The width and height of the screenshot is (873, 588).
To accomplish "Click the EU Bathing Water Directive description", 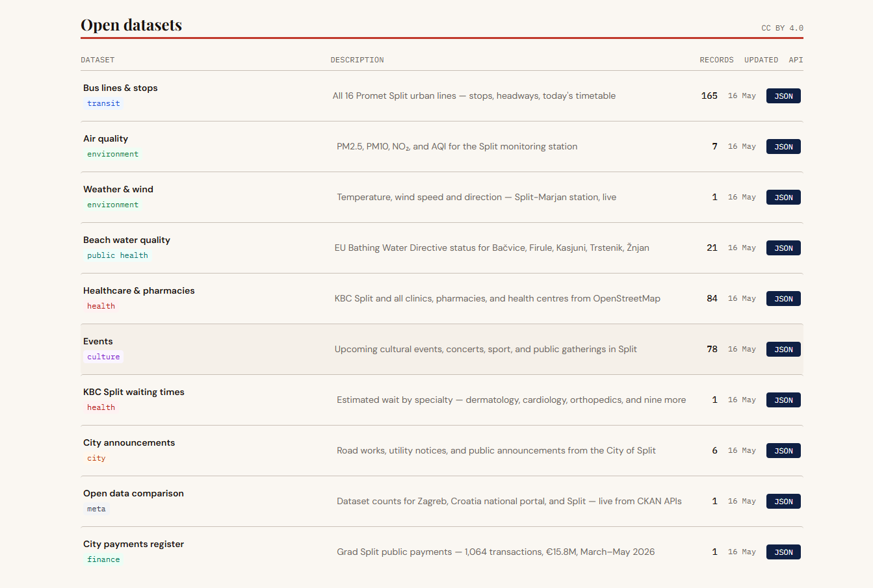I will 491,248.
